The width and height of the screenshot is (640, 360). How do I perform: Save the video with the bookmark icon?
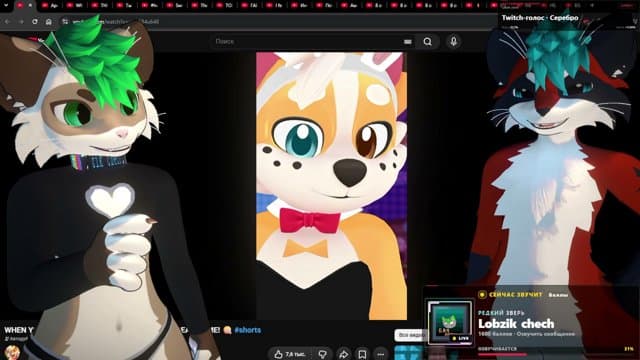coord(362,354)
